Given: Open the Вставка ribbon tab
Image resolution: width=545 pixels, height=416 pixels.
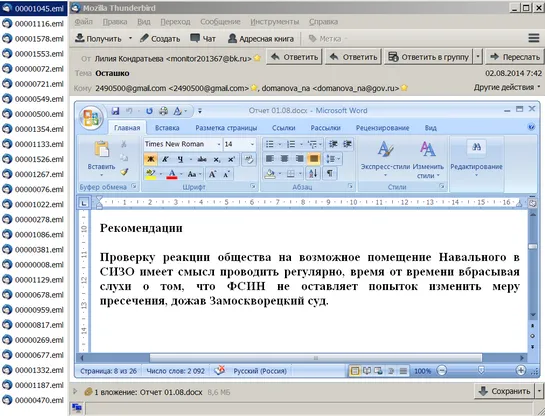Looking at the screenshot, I should tap(167, 128).
